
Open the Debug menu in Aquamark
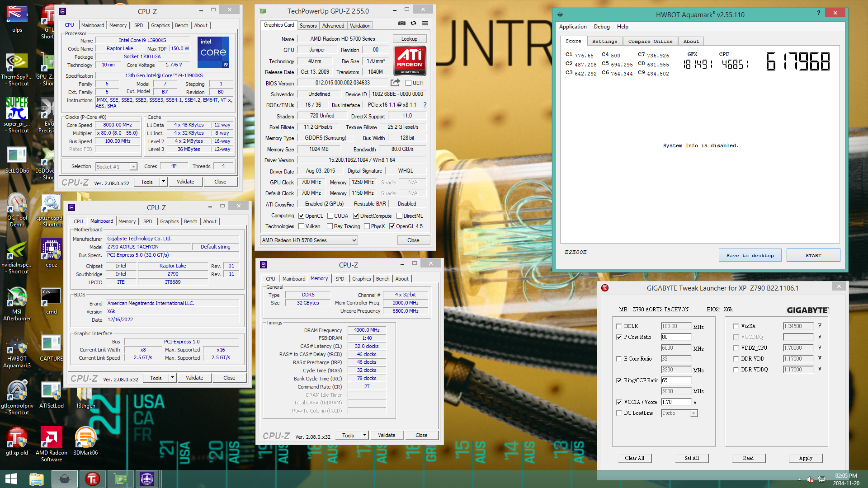602,27
